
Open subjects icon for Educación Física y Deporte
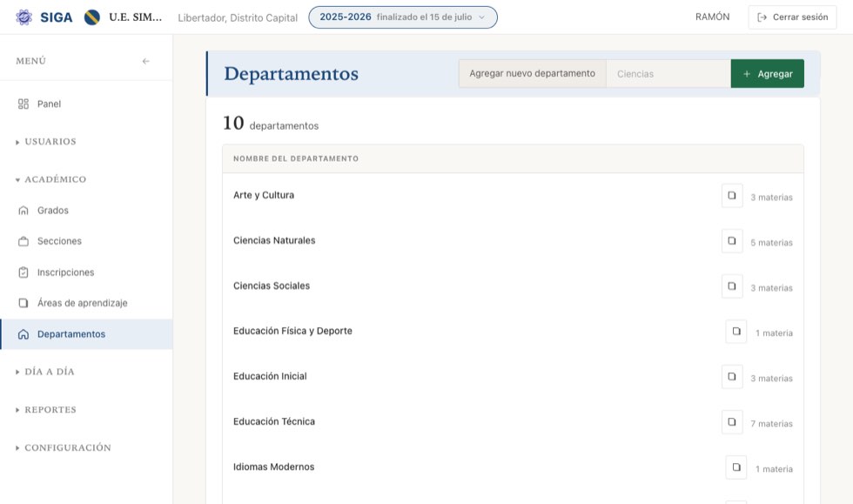tap(736, 331)
